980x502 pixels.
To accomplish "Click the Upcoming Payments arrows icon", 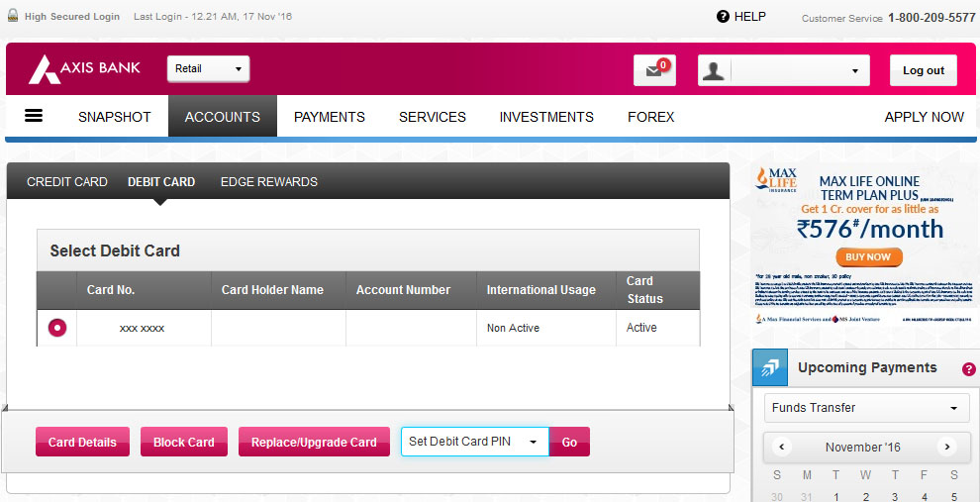I will (770, 367).
